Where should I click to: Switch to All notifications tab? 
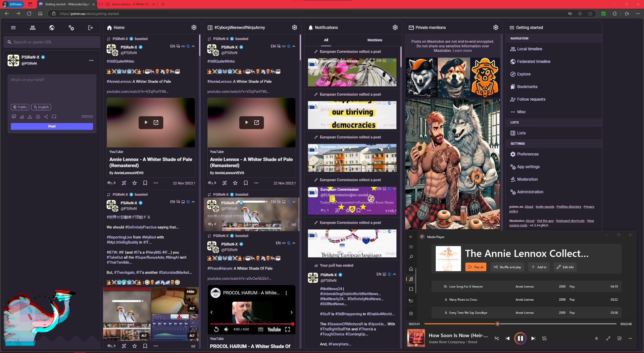tap(326, 40)
